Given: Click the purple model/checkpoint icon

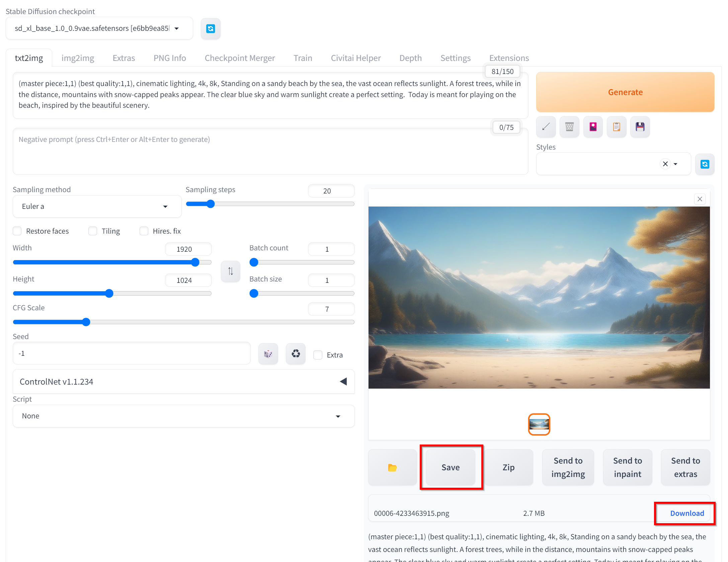Looking at the screenshot, I should pyautogui.click(x=593, y=126).
